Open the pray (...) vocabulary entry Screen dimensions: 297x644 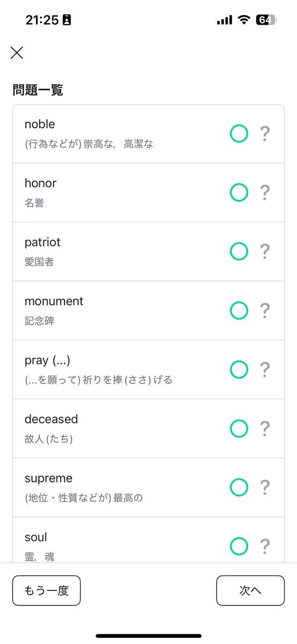click(148, 369)
